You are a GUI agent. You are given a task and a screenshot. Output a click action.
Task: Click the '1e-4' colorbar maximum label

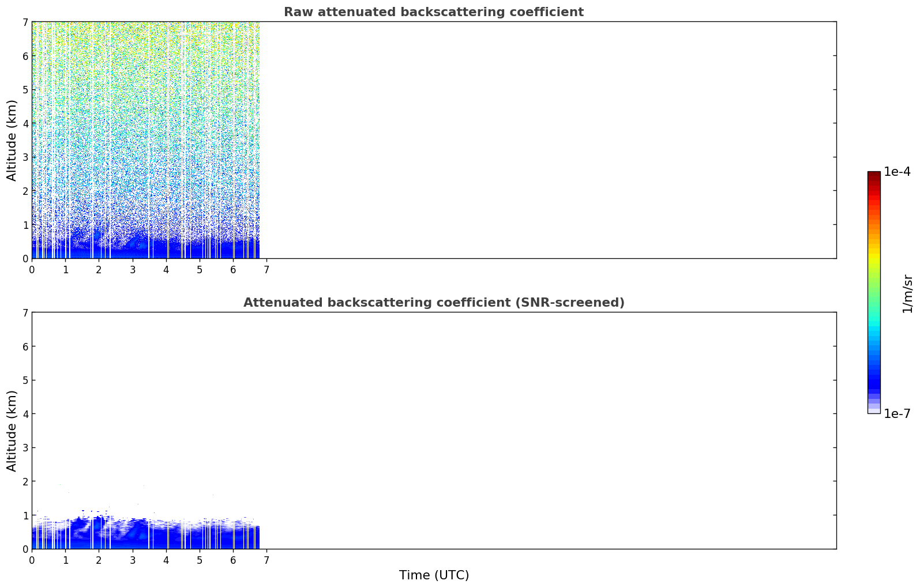897,172
